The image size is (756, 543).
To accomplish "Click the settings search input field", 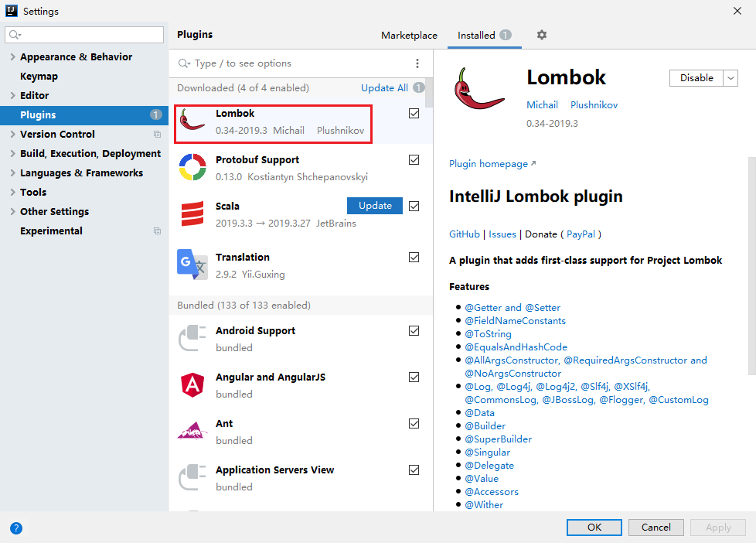I will point(83,34).
